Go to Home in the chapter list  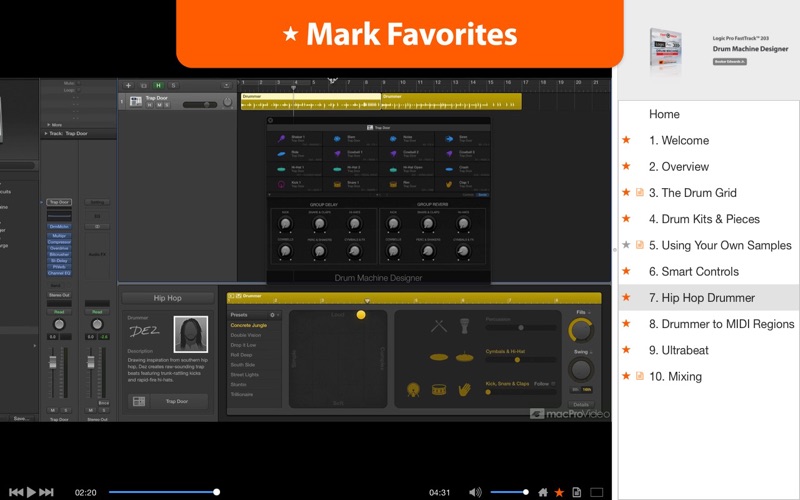coord(664,114)
